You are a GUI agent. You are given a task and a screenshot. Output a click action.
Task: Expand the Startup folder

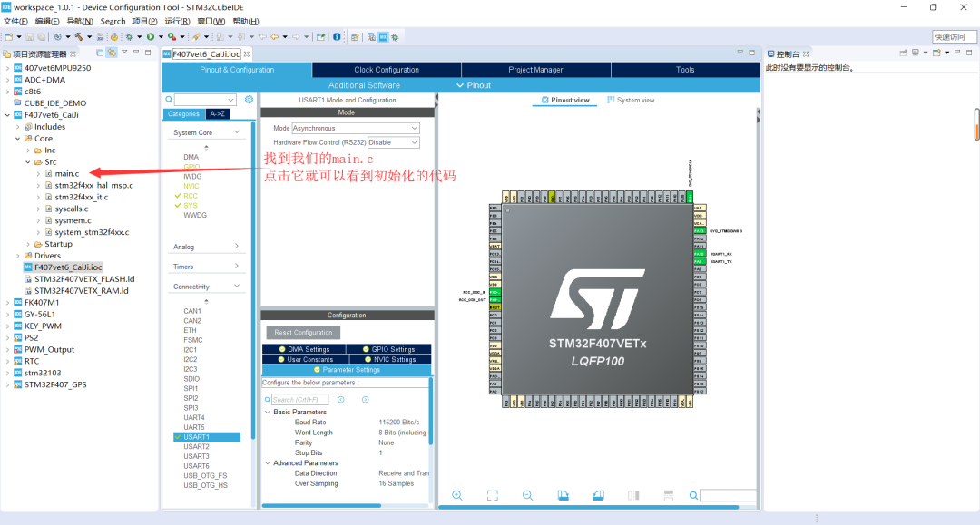point(28,244)
